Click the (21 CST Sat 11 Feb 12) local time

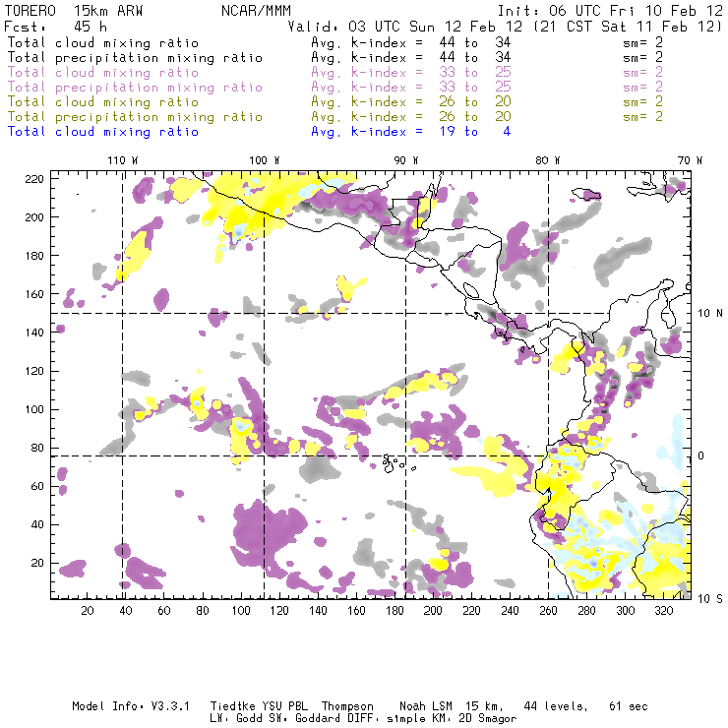(x=627, y=27)
